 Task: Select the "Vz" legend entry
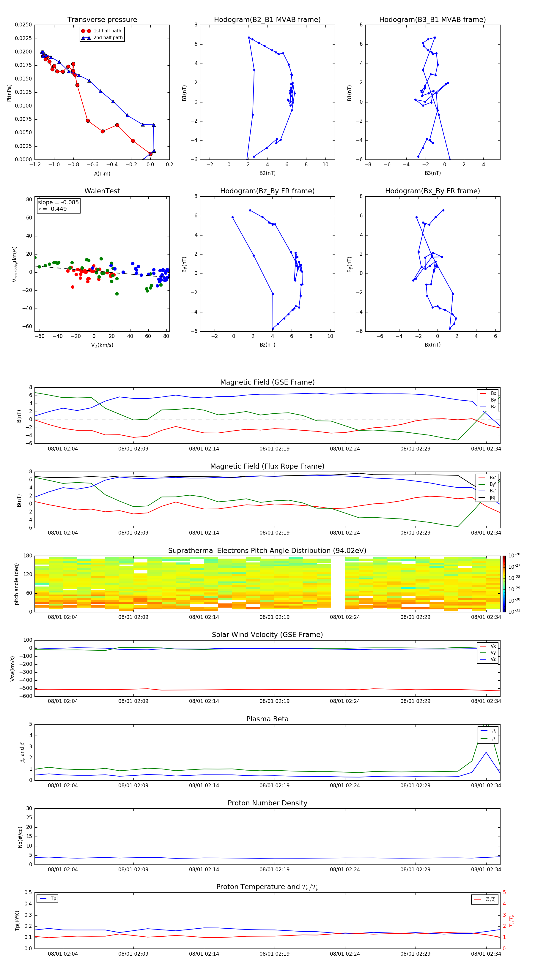pyautogui.click(x=488, y=659)
